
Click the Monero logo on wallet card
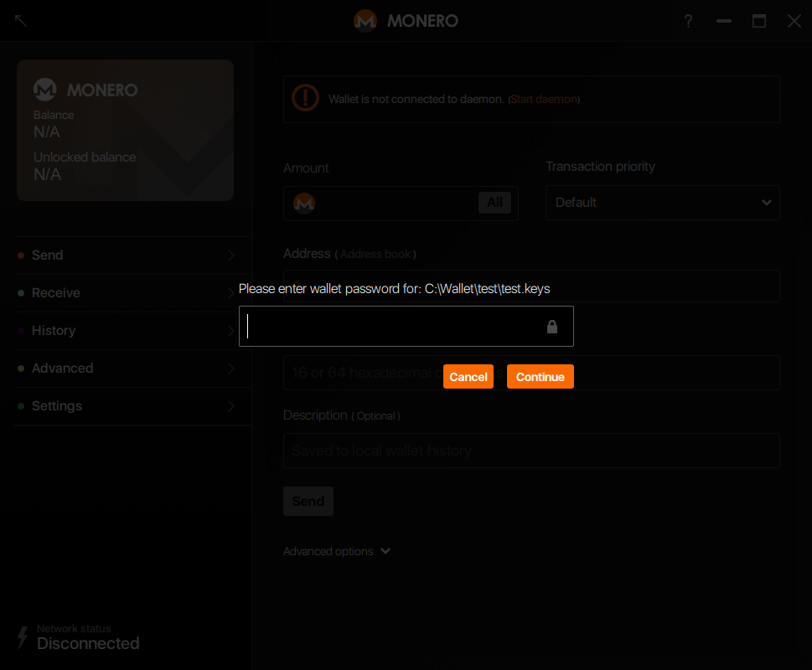[45, 90]
